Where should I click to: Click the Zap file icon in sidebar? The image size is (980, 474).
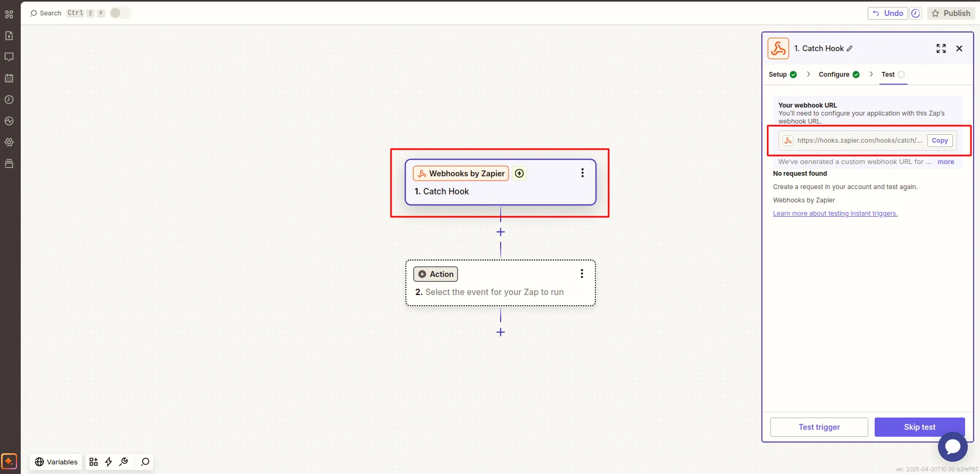tap(9, 36)
